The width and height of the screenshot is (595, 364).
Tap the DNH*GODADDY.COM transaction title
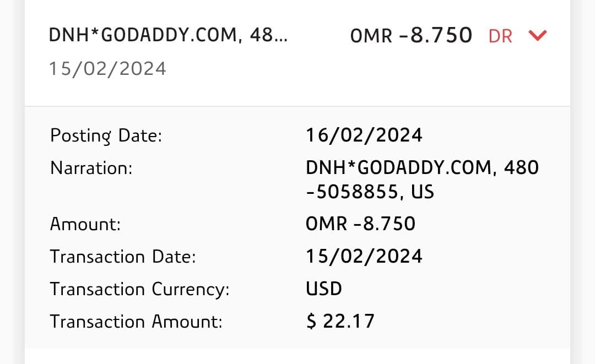167,35
